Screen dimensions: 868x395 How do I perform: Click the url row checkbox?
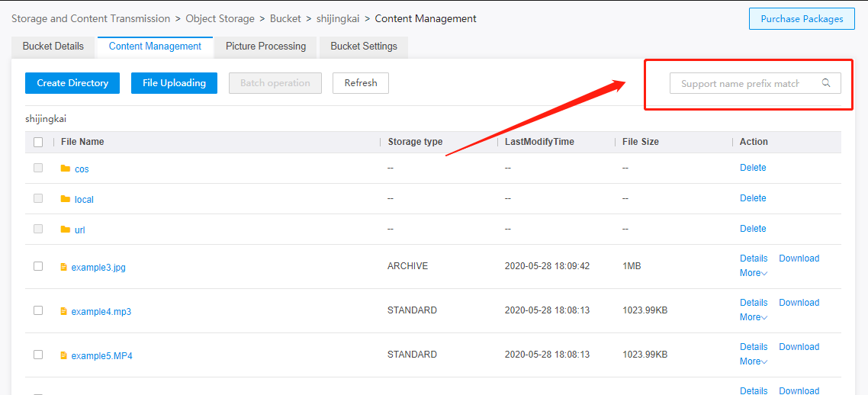(x=38, y=229)
